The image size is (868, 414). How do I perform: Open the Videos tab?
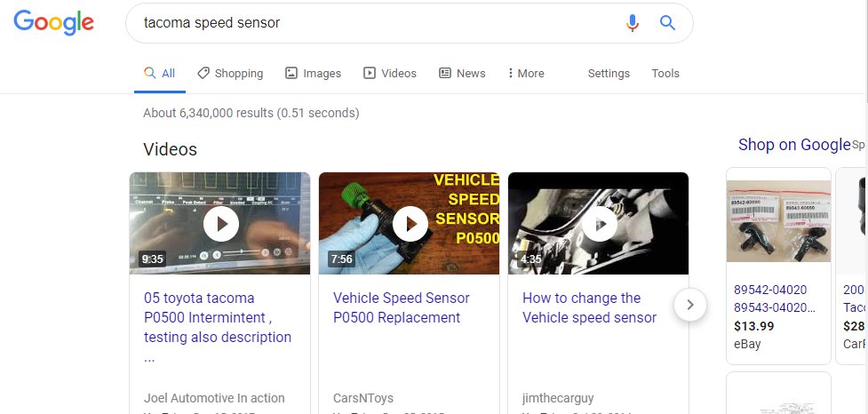pyautogui.click(x=390, y=73)
